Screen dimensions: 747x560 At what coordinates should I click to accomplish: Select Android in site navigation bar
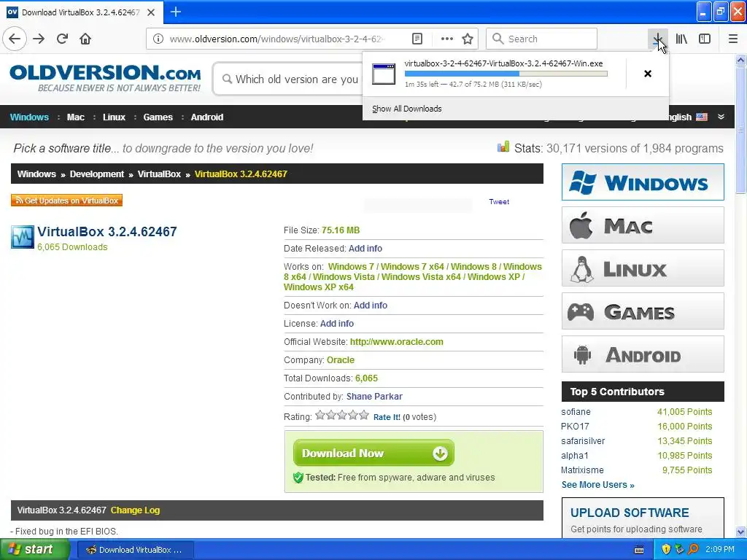click(207, 117)
